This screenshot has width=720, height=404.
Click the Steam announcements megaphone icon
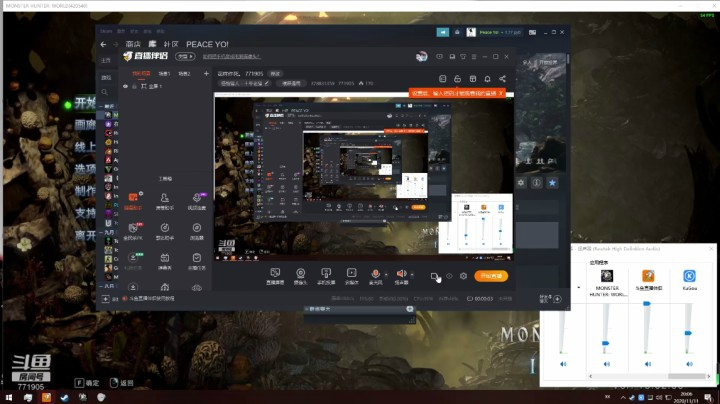443,32
